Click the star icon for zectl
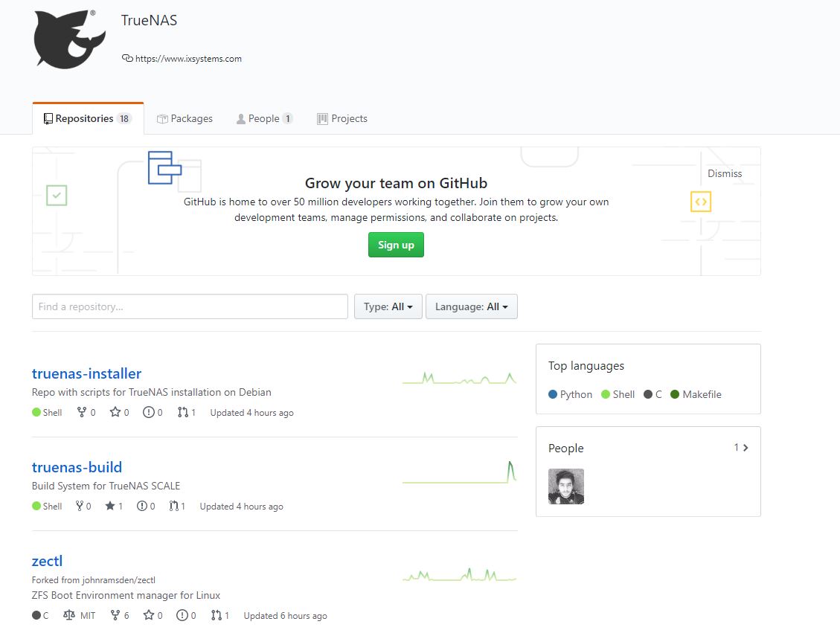 149,615
